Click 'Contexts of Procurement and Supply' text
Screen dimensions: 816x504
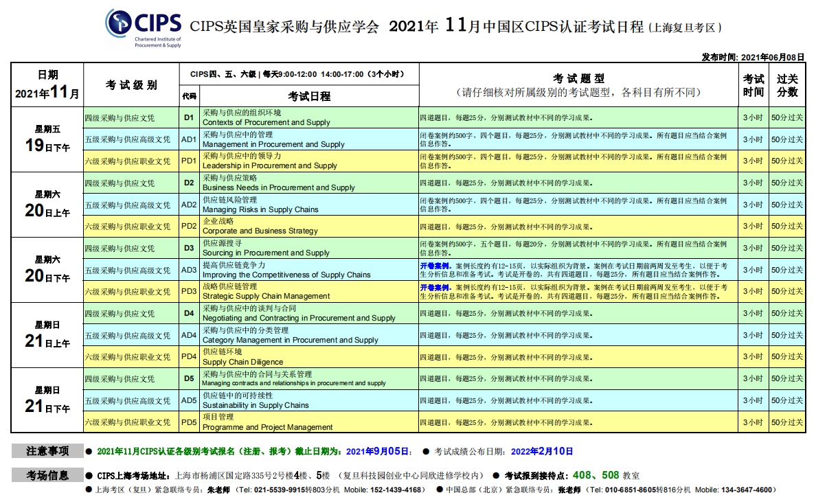coord(266,123)
